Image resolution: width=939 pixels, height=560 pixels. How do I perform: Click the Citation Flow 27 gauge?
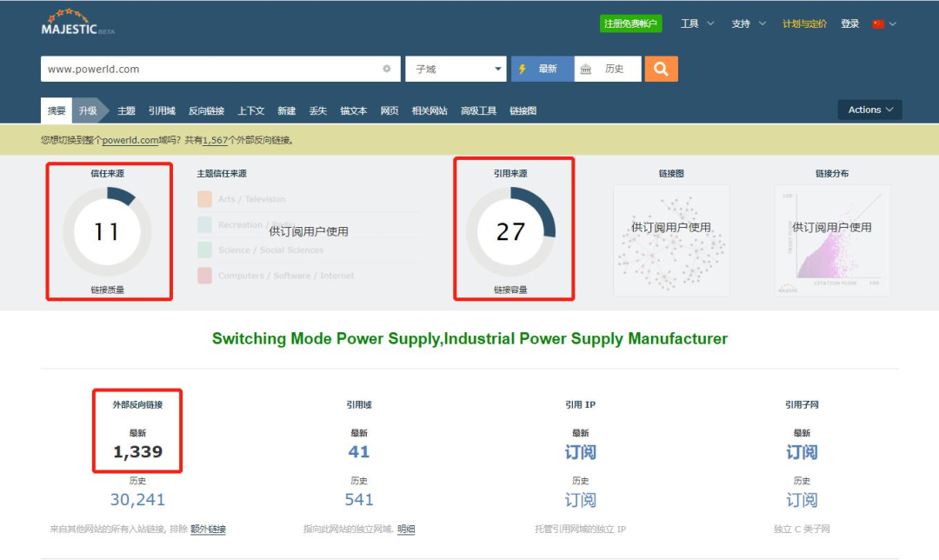point(511,232)
